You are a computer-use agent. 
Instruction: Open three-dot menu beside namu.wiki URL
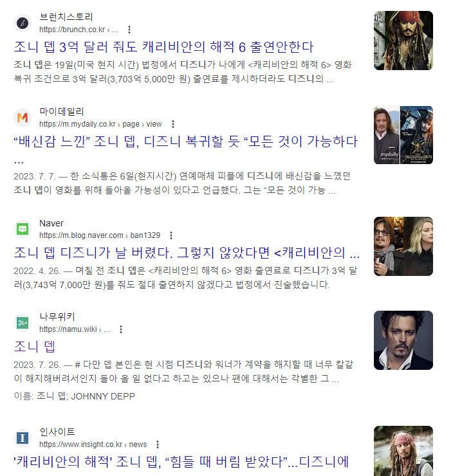point(121,329)
